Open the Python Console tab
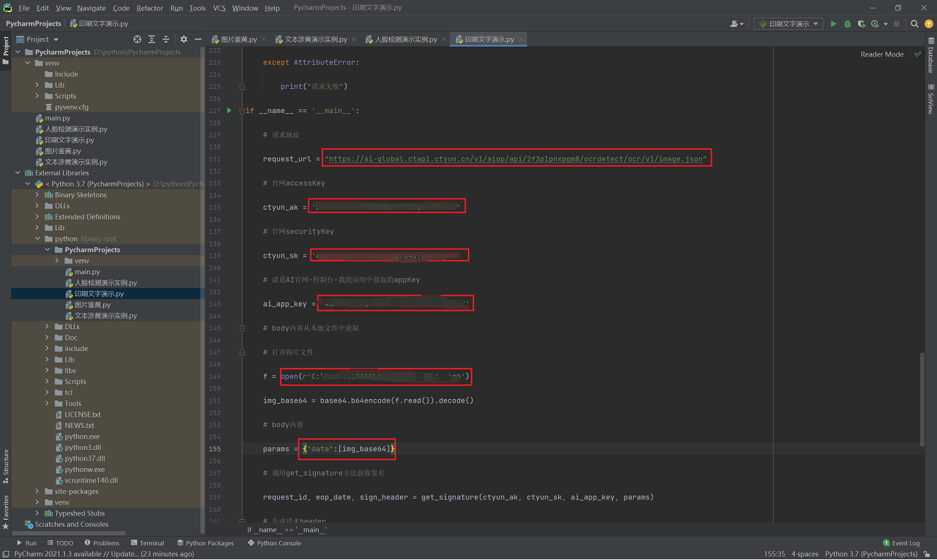This screenshot has height=560, width=937. click(274, 543)
